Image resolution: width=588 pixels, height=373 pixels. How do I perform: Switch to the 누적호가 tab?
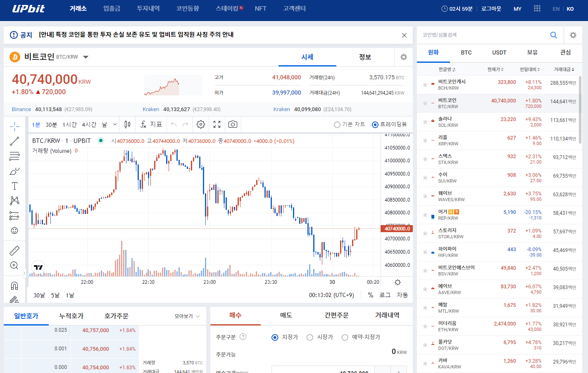[x=71, y=316]
